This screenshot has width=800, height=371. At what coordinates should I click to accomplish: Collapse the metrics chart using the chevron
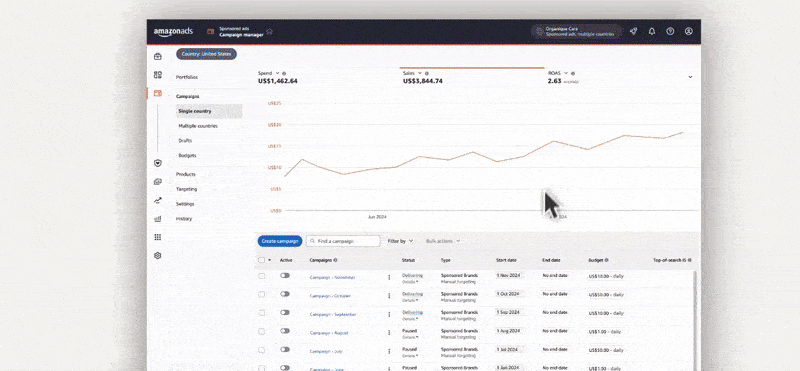[690, 77]
